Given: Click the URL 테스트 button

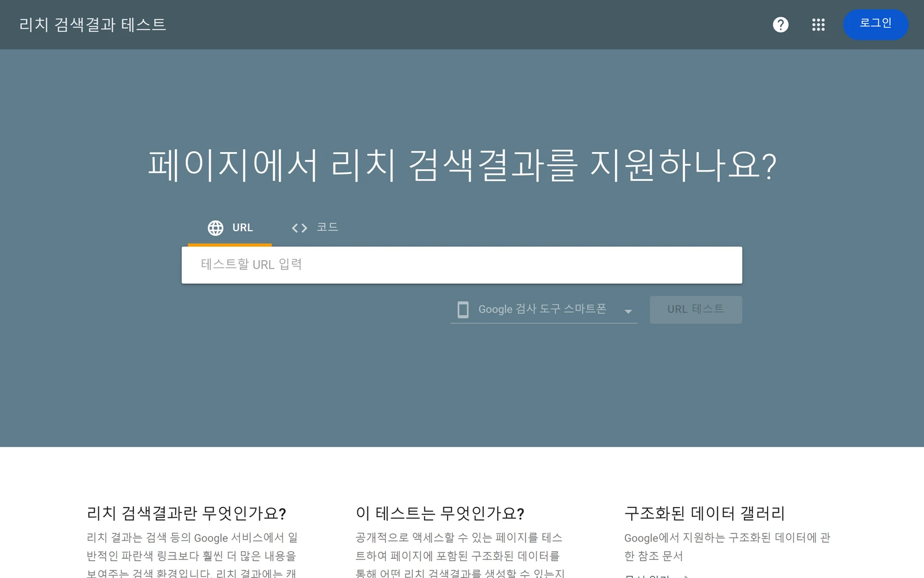Looking at the screenshot, I should [696, 309].
